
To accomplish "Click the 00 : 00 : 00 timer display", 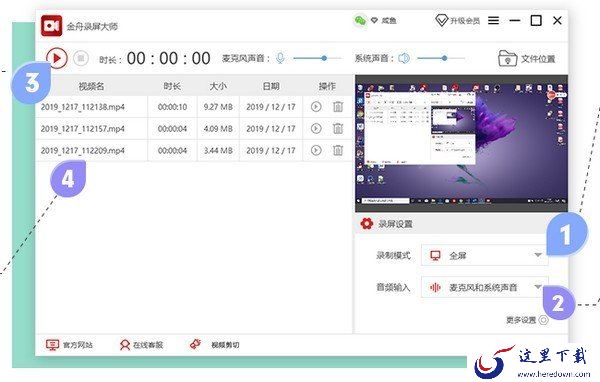I will pyautogui.click(x=169, y=59).
